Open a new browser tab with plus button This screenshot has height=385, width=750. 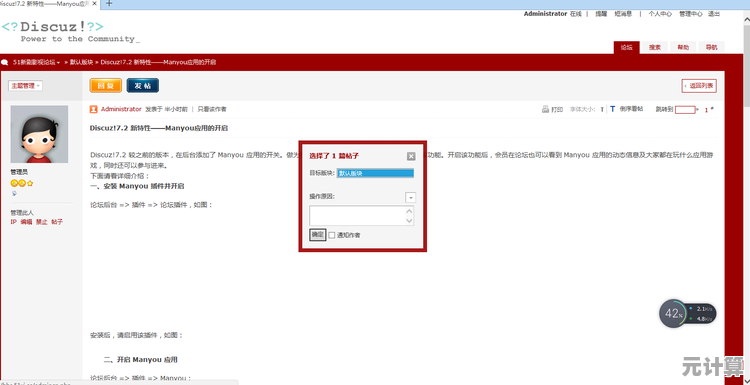click(x=109, y=3)
